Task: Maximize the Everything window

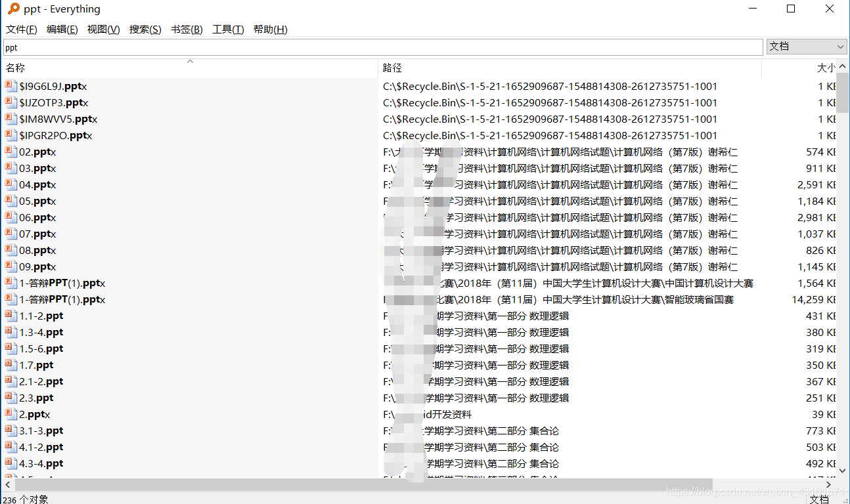Action: [791, 9]
